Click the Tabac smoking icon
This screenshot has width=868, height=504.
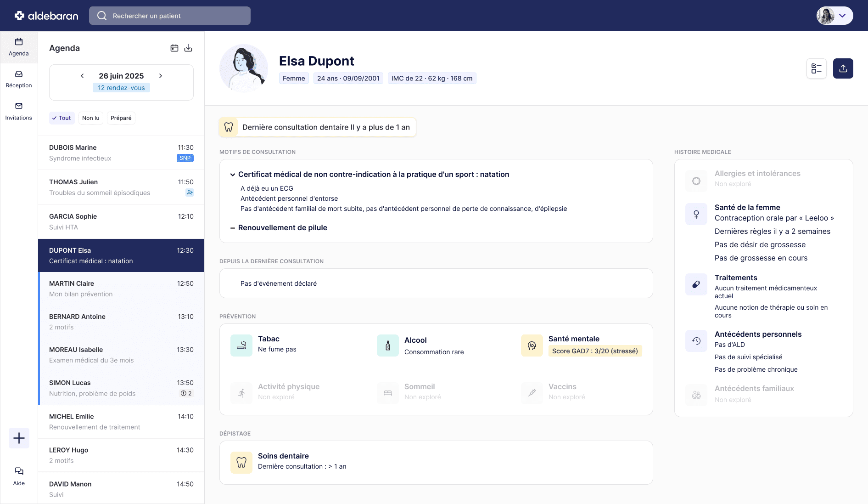click(241, 345)
